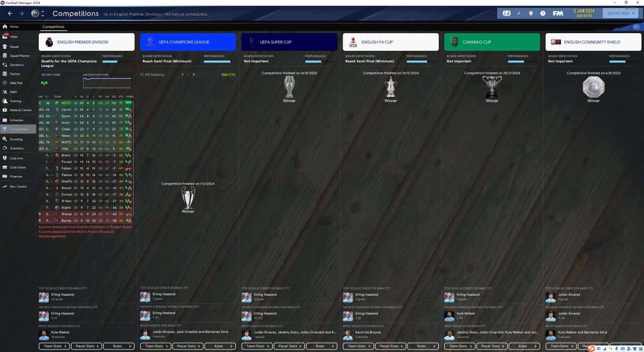Image resolution: width=644 pixels, height=352 pixels.
Task: Click the Club Vision sidebar icon
Action: point(5,167)
